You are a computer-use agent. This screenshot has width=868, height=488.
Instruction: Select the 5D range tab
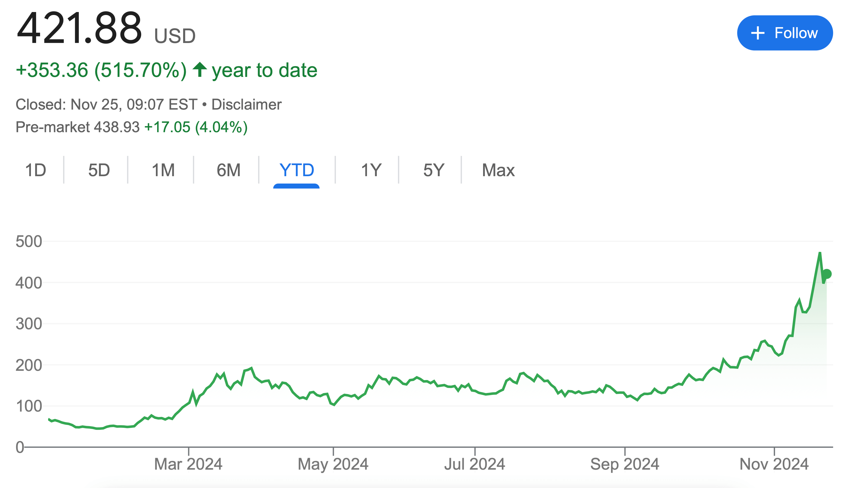pyautogui.click(x=99, y=170)
